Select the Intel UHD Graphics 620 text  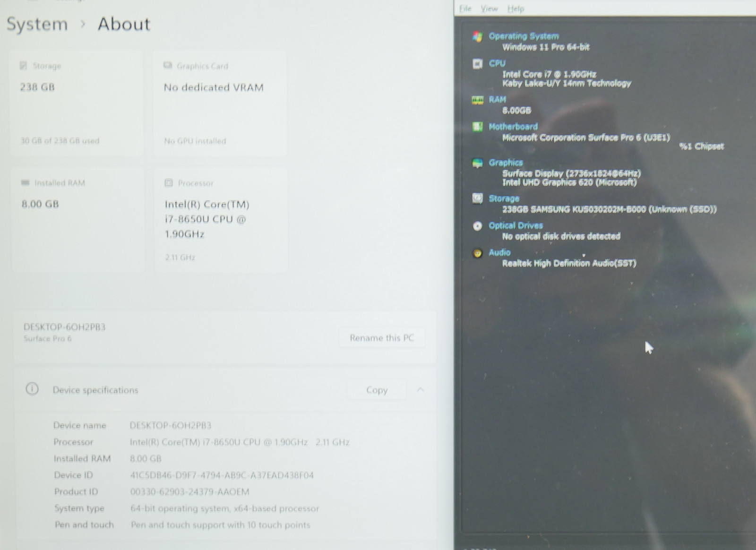pos(569,182)
